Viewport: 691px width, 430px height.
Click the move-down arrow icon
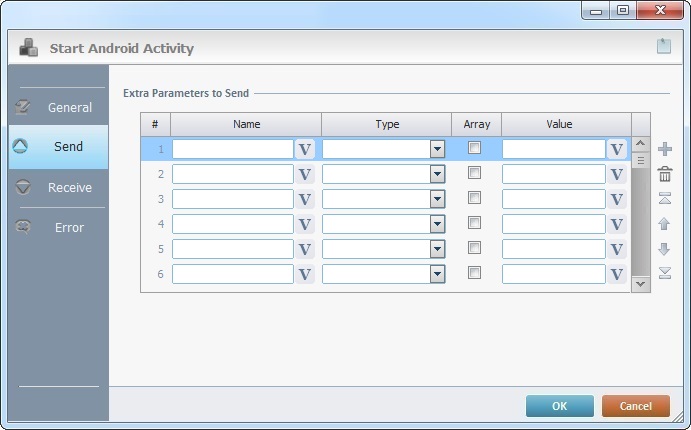(665, 249)
